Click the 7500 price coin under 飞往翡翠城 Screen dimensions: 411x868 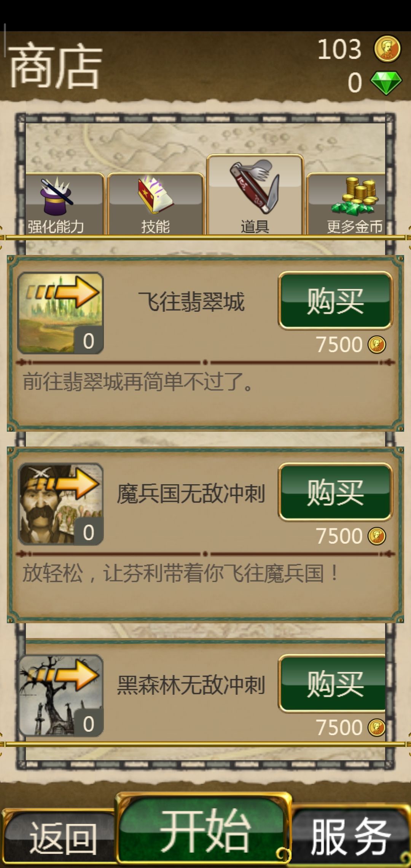coord(377,345)
